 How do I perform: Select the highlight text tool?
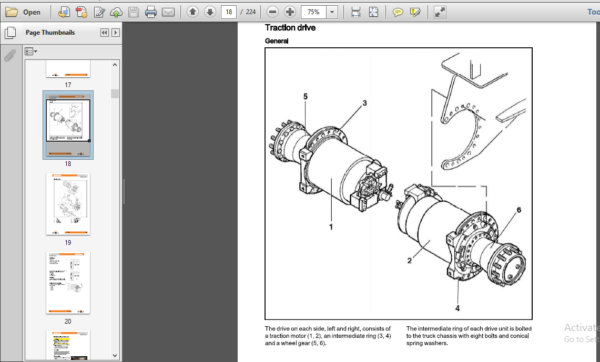[x=415, y=12]
